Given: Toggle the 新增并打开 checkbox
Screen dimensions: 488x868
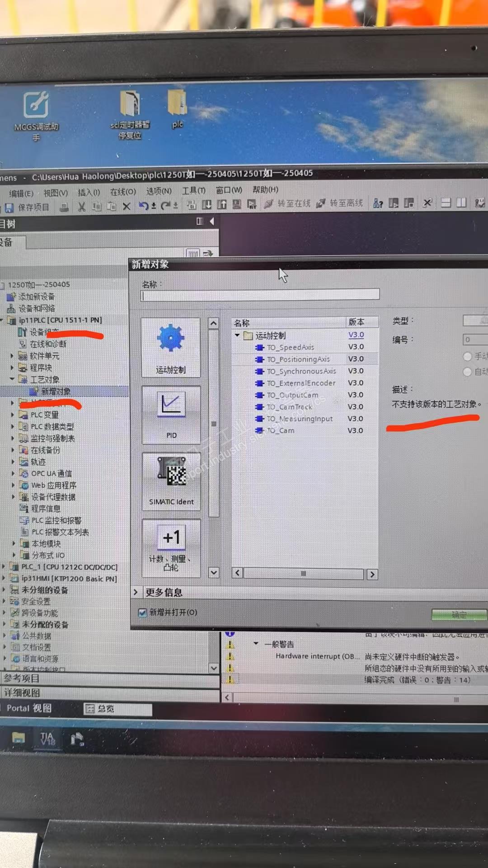Looking at the screenshot, I should (x=143, y=613).
